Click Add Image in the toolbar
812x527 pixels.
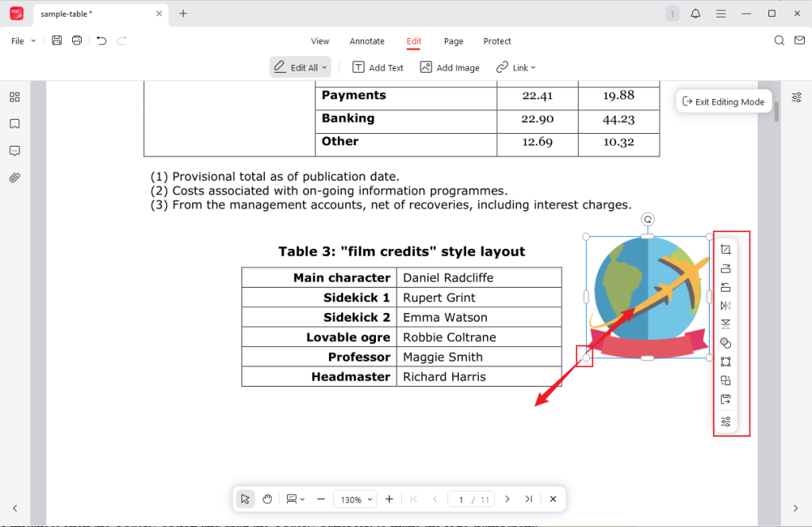[x=450, y=67]
